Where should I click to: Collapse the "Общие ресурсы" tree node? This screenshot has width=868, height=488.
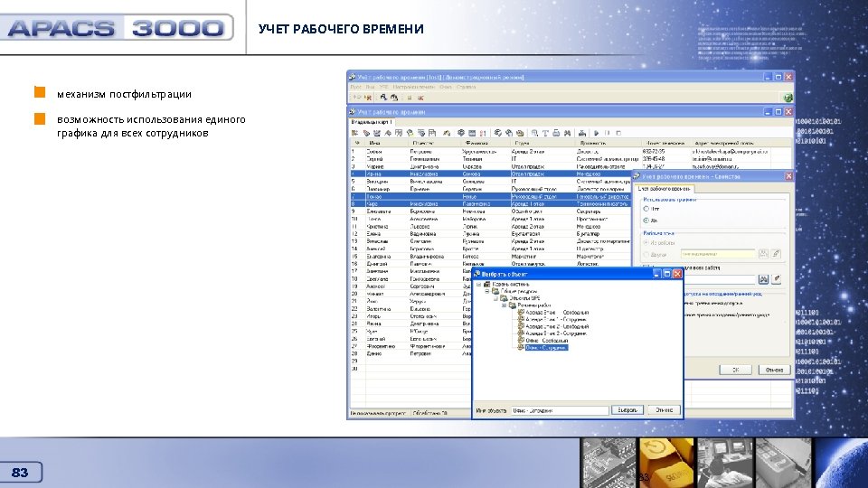coord(487,291)
